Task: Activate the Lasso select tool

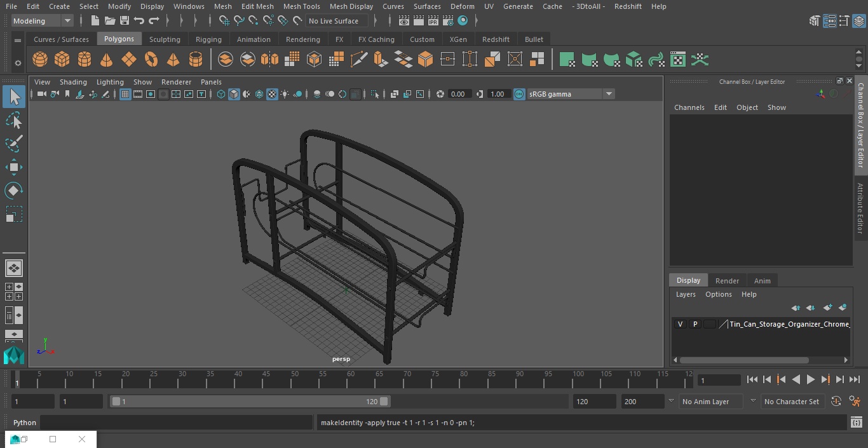Action: (x=13, y=121)
